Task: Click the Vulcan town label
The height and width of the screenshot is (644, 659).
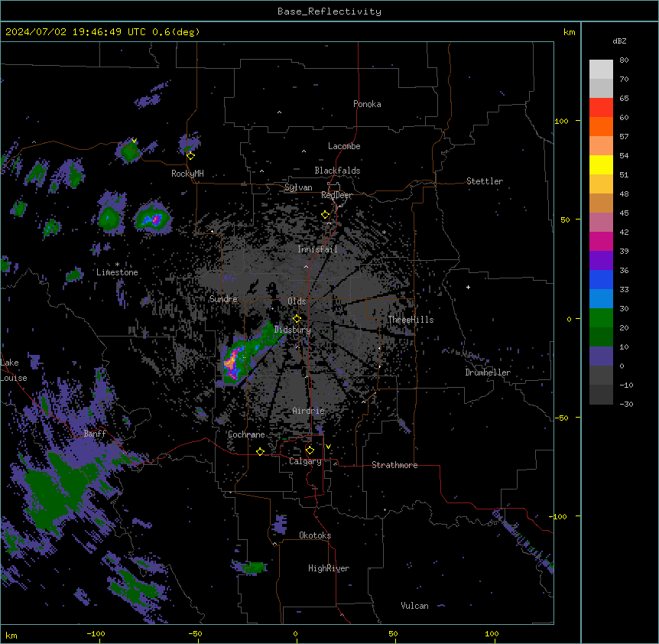Action: coord(415,606)
